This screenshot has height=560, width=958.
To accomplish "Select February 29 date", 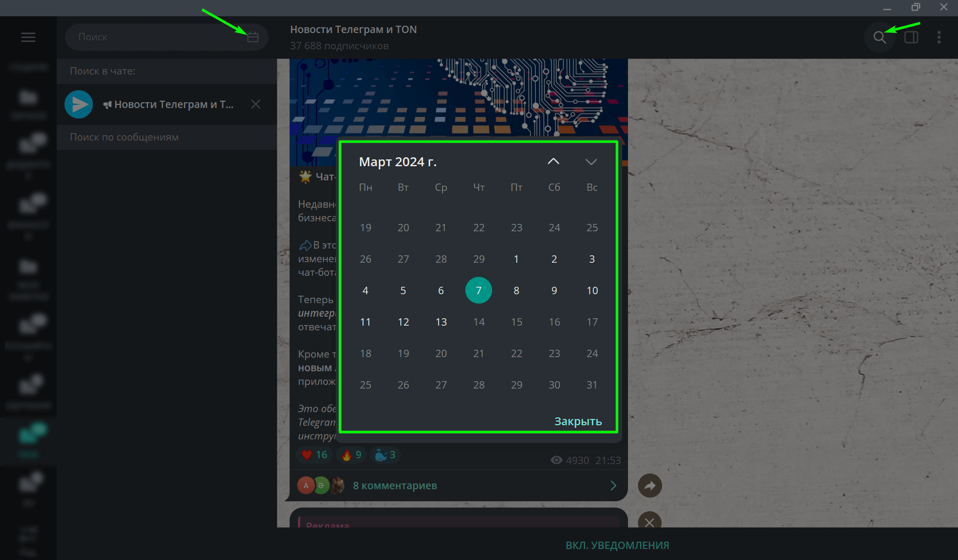I will pos(479,259).
